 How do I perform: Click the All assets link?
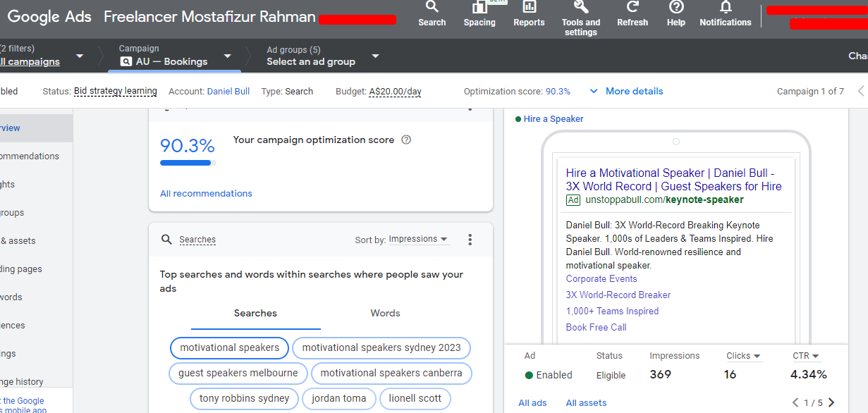pyautogui.click(x=586, y=402)
